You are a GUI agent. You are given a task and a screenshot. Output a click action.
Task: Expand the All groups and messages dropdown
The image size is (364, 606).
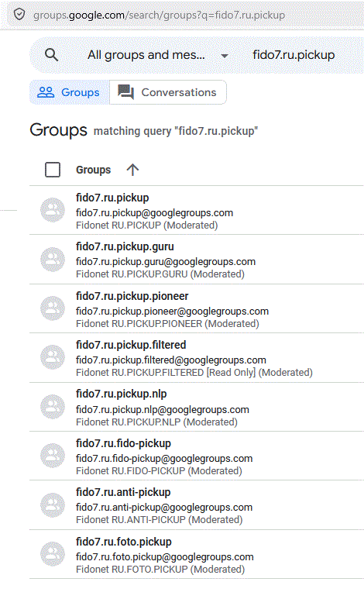coord(158,55)
